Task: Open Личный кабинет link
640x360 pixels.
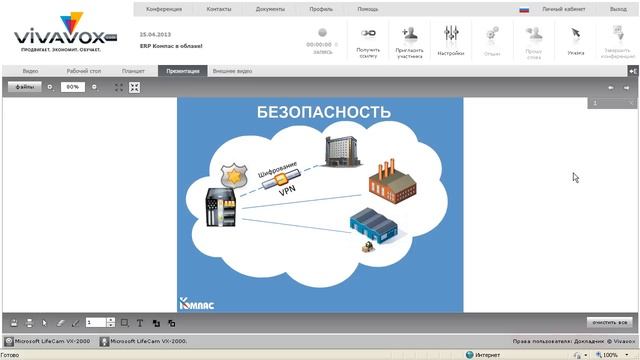Action: coord(564,9)
